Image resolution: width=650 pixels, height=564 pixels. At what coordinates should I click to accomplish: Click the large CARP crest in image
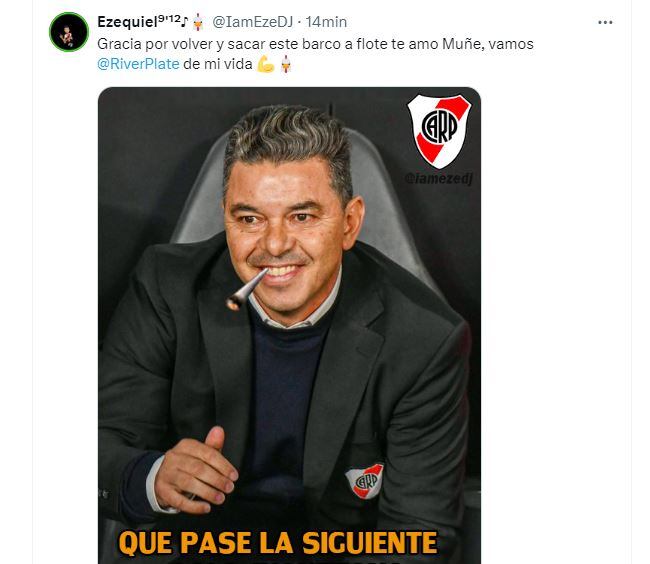(x=439, y=131)
